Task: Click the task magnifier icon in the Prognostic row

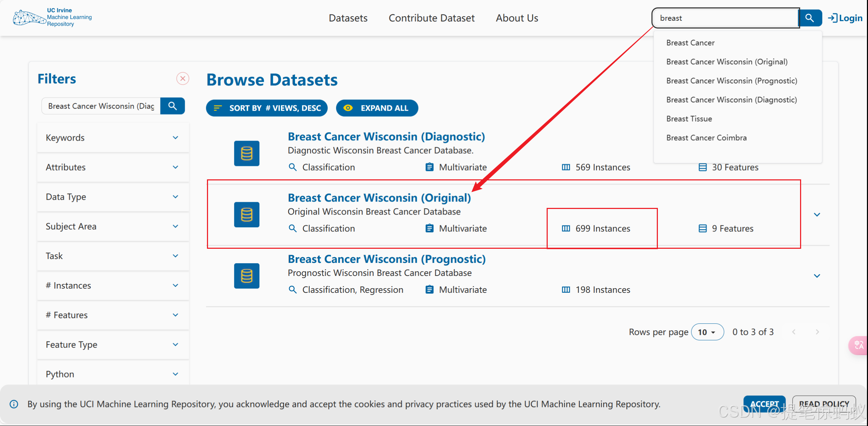Action: (x=293, y=290)
